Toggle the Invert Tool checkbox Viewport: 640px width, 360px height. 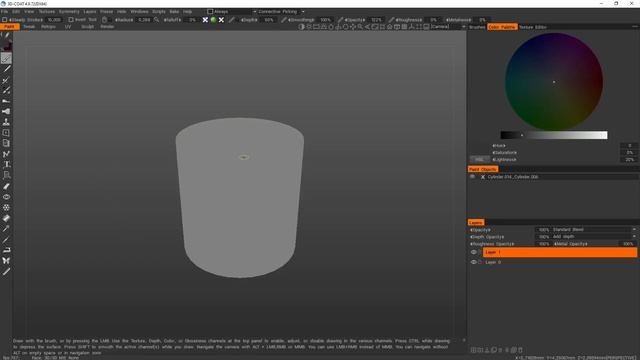pyautogui.click(x=71, y=20)
